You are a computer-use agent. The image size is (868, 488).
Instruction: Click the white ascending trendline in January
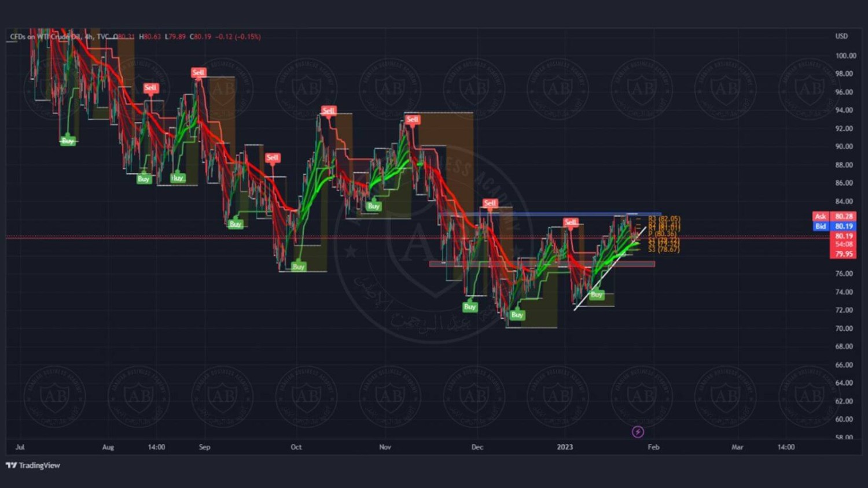click(610, 269)
